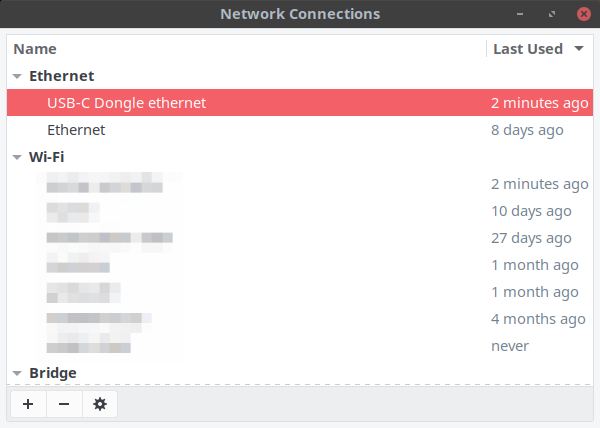Add a new connection with plus button
This screenshot has width=600, height=428.
(28, 404)
